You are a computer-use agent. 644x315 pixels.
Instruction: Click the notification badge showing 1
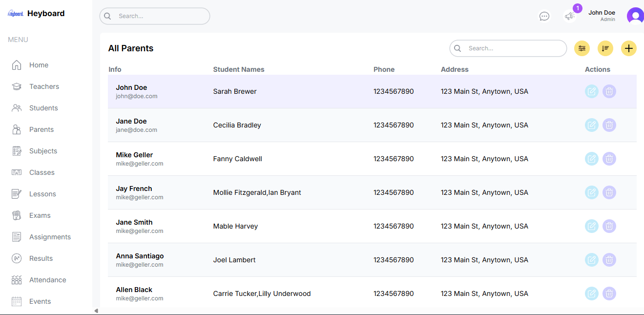(578, 8)
